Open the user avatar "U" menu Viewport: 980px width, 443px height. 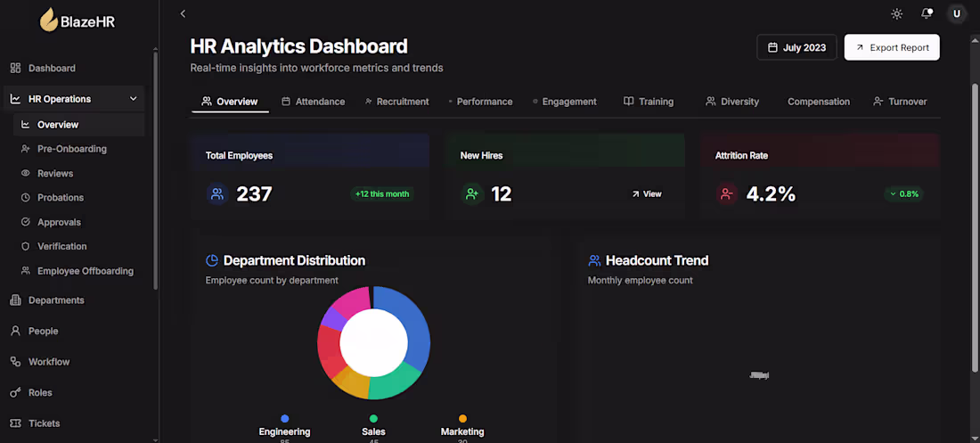click(956, 13)
